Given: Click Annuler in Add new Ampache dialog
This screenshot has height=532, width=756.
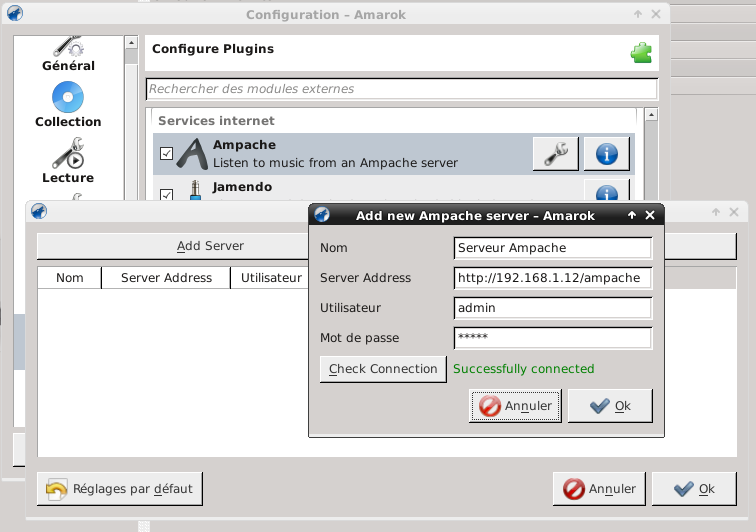Looking at the screenshot, I should 515,406.
